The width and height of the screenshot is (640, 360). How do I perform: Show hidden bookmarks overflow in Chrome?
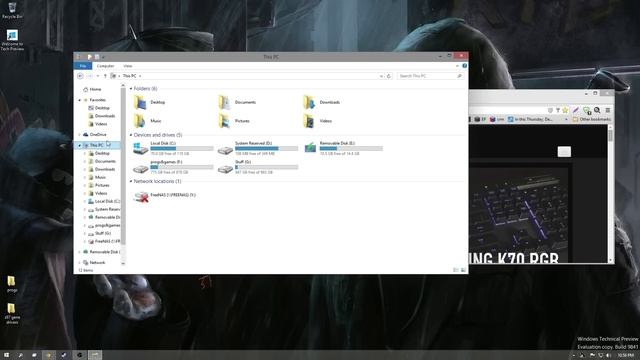click(566, 119)
